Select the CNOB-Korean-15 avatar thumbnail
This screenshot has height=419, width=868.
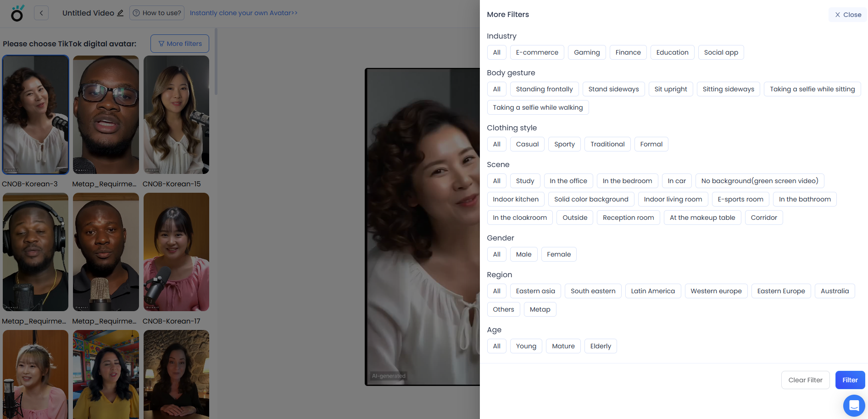click(x=176, y=115)
